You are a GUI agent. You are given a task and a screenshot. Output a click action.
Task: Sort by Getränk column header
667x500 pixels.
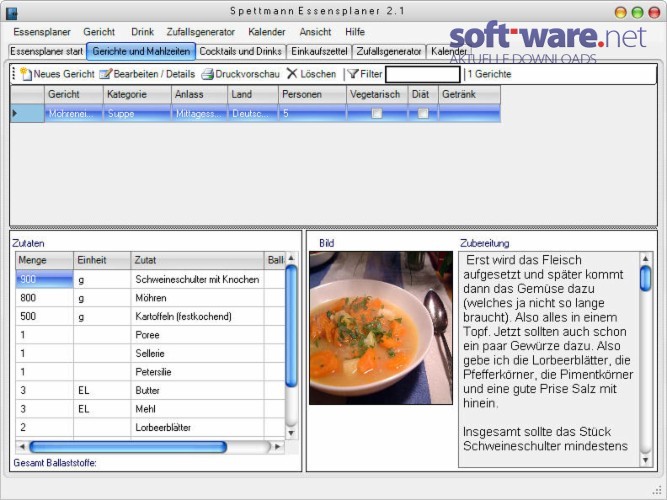[x=469, y=94]
